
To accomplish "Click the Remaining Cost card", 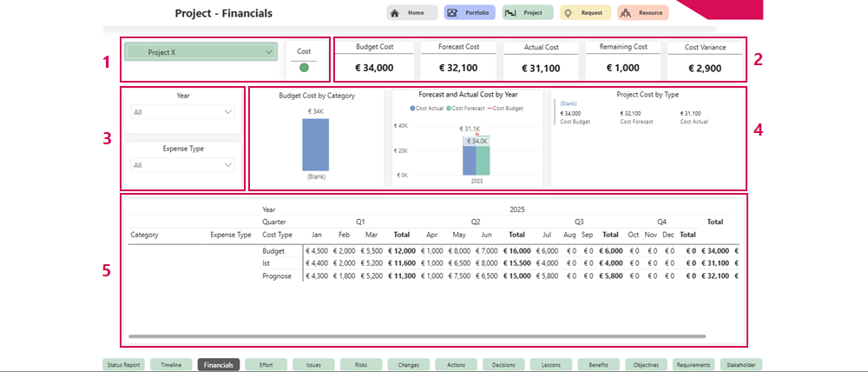I will tap(623, 59).
